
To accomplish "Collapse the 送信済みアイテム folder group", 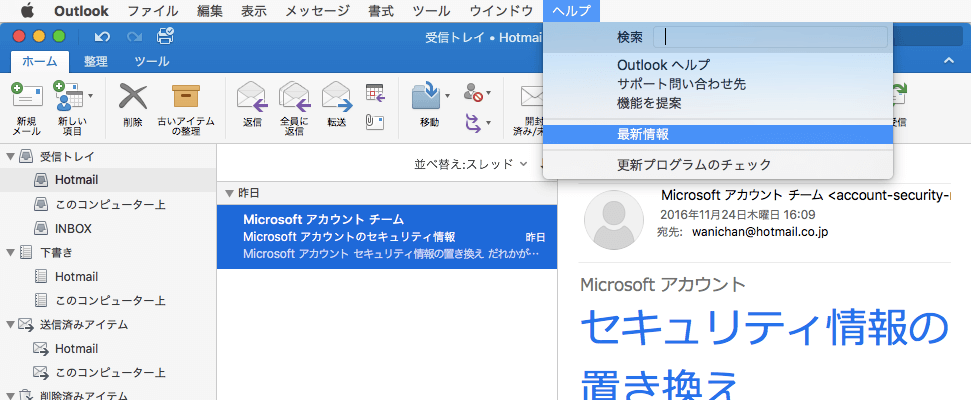I will [9, 324].
